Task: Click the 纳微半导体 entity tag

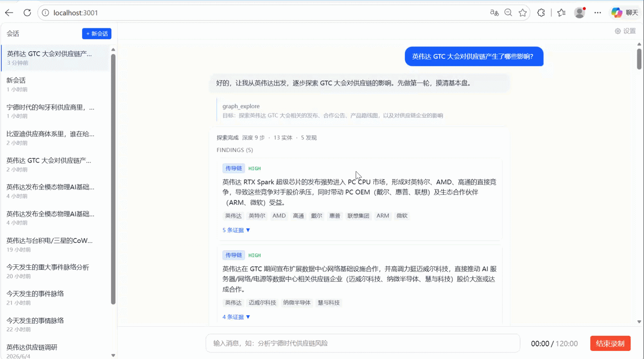Action: pyautogui.click(x=297, y=303)
